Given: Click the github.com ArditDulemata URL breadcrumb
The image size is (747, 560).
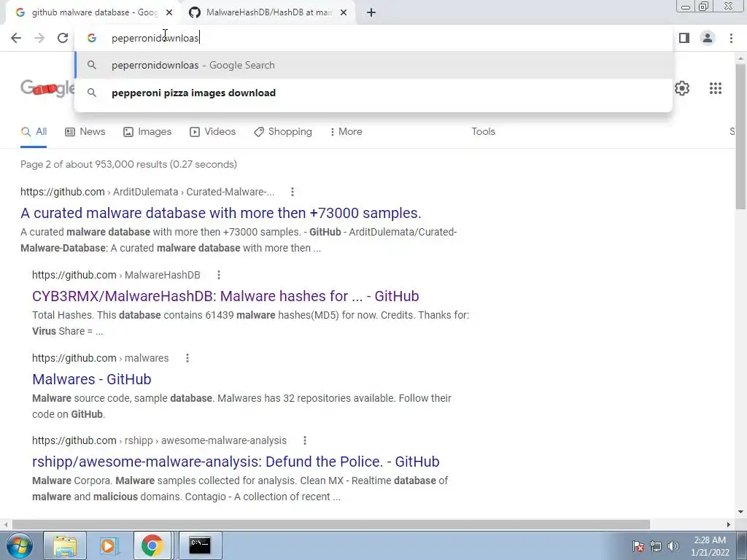Looking at the screenshot, I should (147, 192).
